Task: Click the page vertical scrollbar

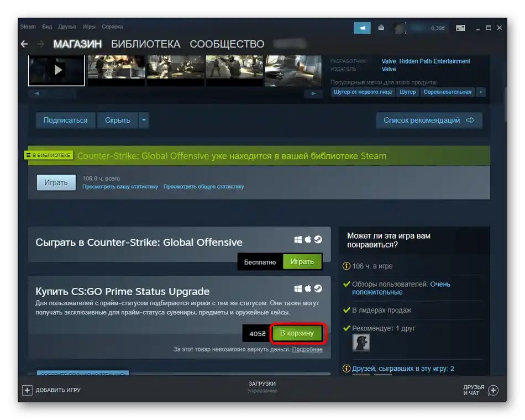Action: click(505, 104)
